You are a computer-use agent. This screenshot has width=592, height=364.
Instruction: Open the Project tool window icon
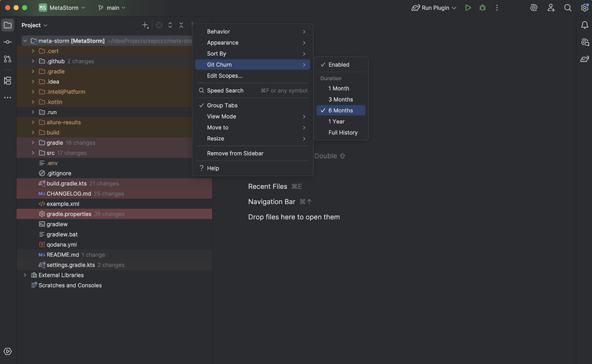7,25
